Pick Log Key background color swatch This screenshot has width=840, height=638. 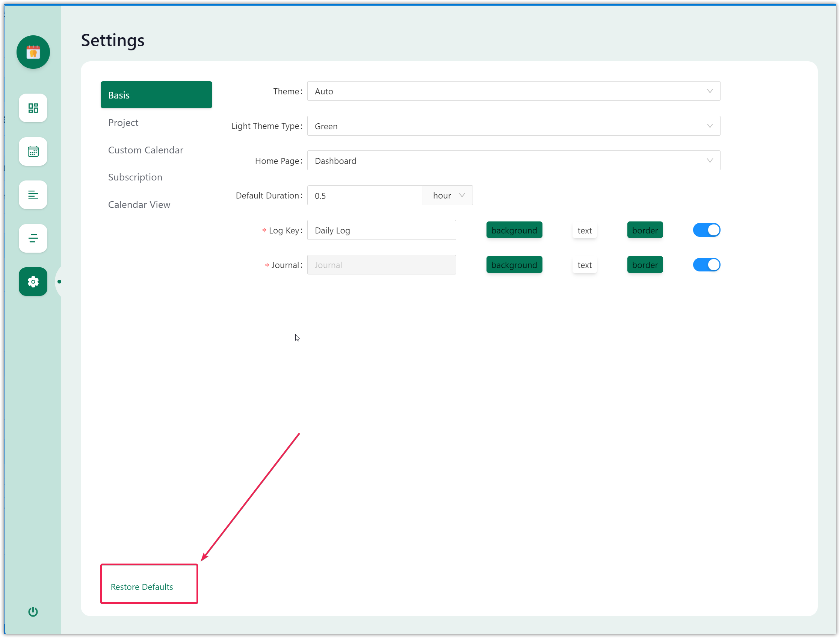pos(514,230)
